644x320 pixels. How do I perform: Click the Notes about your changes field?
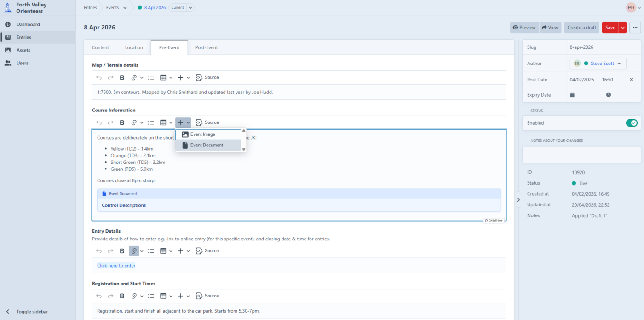click(581, 155)
